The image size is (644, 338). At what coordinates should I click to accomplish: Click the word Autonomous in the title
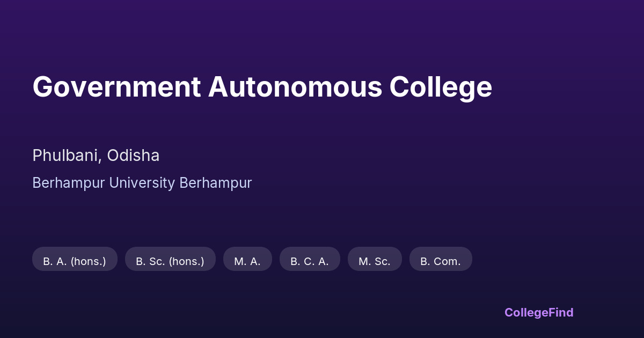[x=295, y=87]
